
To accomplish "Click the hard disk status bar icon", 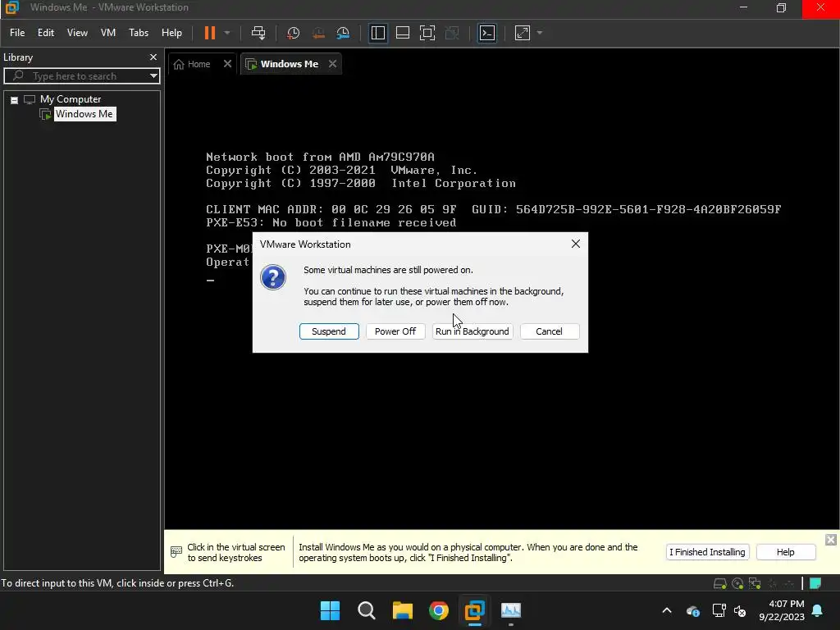I will coord(720,583).
